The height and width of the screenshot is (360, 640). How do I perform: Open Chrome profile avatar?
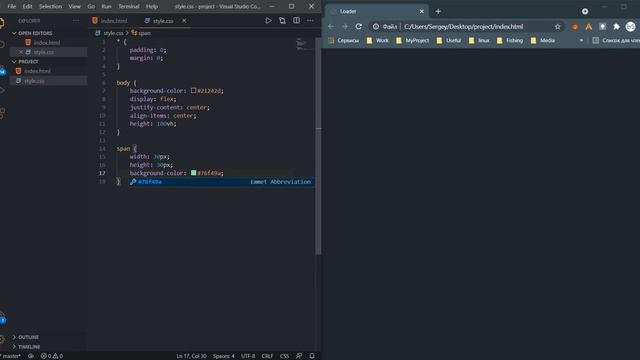(631, 27)
